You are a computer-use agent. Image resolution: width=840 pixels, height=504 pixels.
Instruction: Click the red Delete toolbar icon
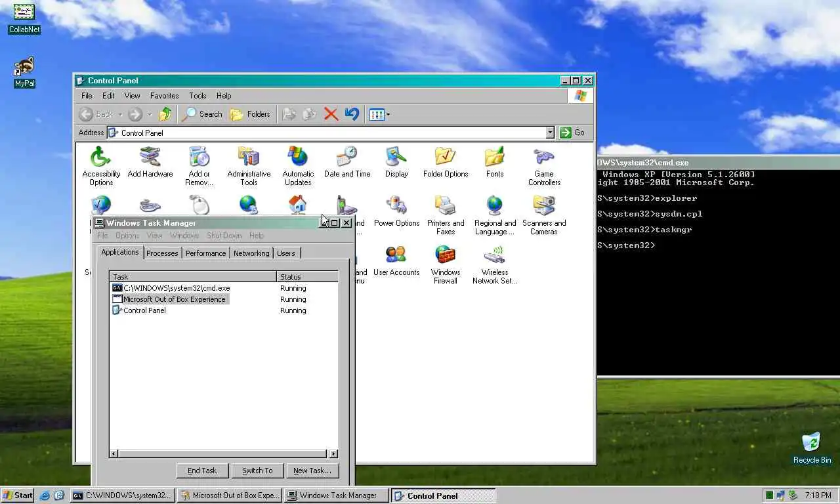coord(331,114)
